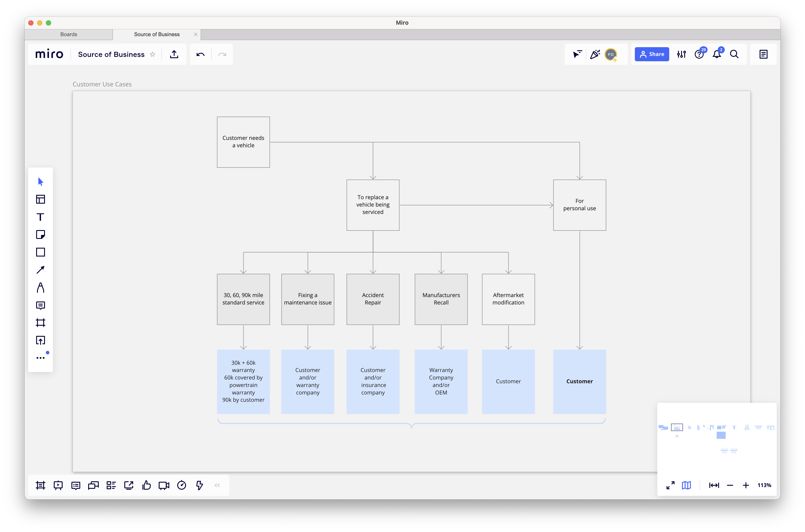Select the 'Aftermarket modification' box
Image resolution: width=805 pixels, height=532 pixels.
[x=508, y=299]
